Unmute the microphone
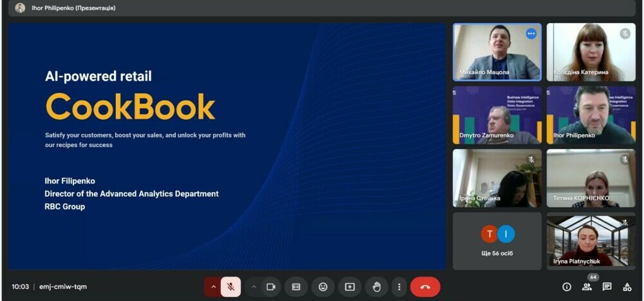This screenshot has height=301, width=644. coord(231,287)
